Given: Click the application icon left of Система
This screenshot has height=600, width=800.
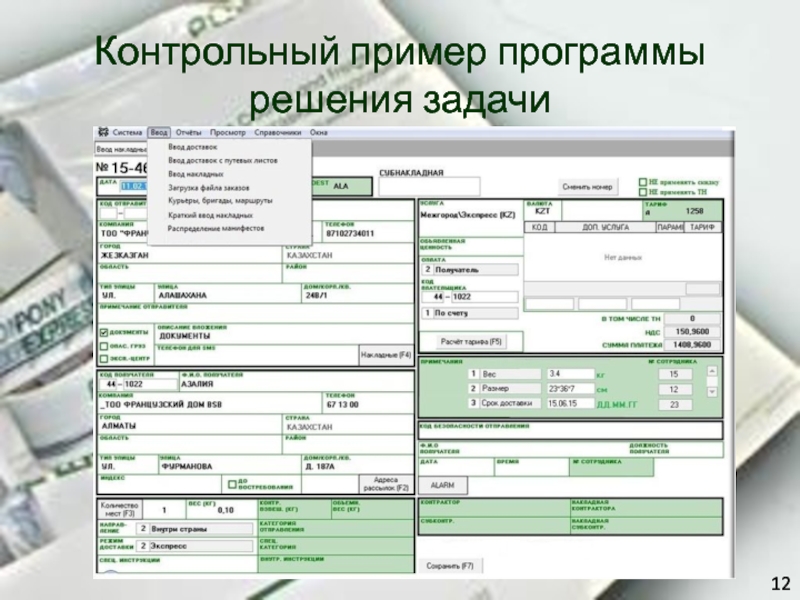Looking at the screenshot, I should coord(101,132).
